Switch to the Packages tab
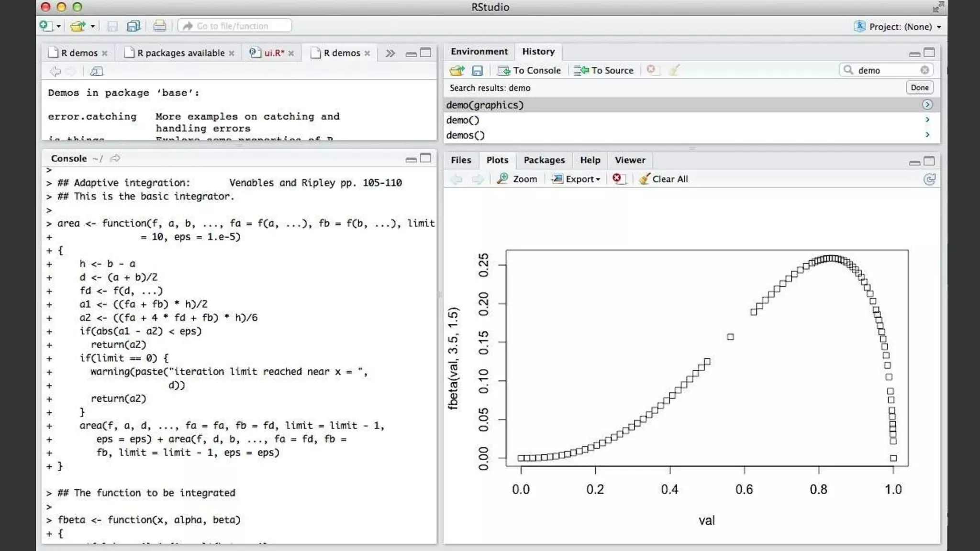 (x=544, y=160)
